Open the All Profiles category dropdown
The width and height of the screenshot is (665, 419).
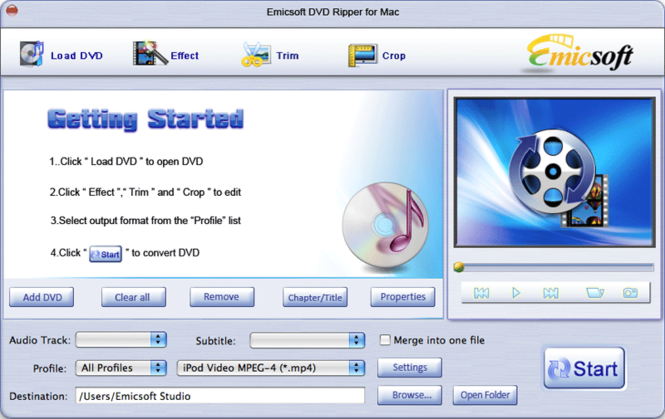point(121,367)
